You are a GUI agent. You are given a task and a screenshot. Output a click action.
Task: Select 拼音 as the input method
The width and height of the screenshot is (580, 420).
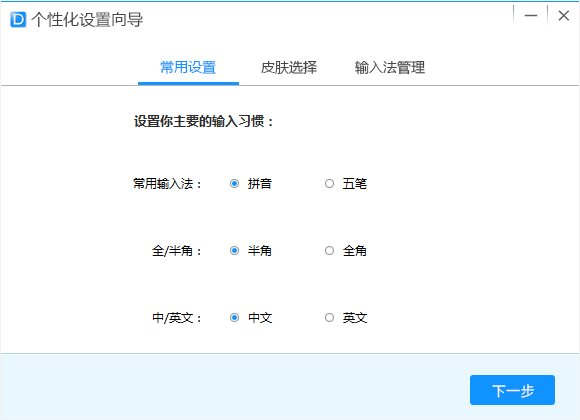tap(235, 184)
